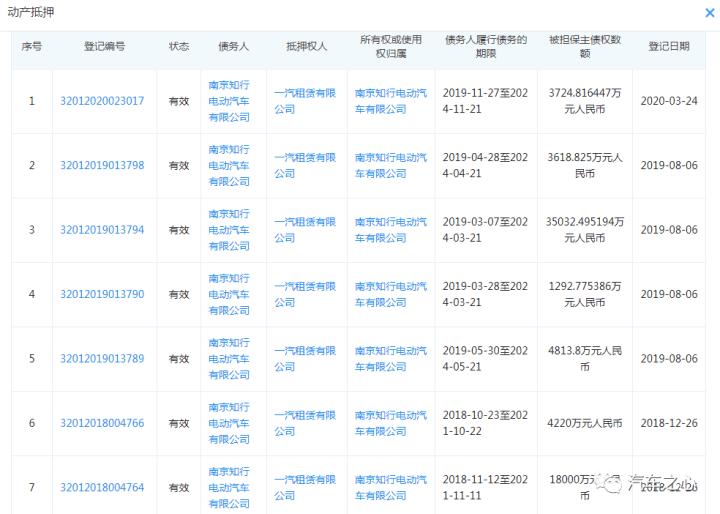Open registration number 32012018004766
Image resolution: width=720 pixels, height=514 pixels.
pos(102,423)
